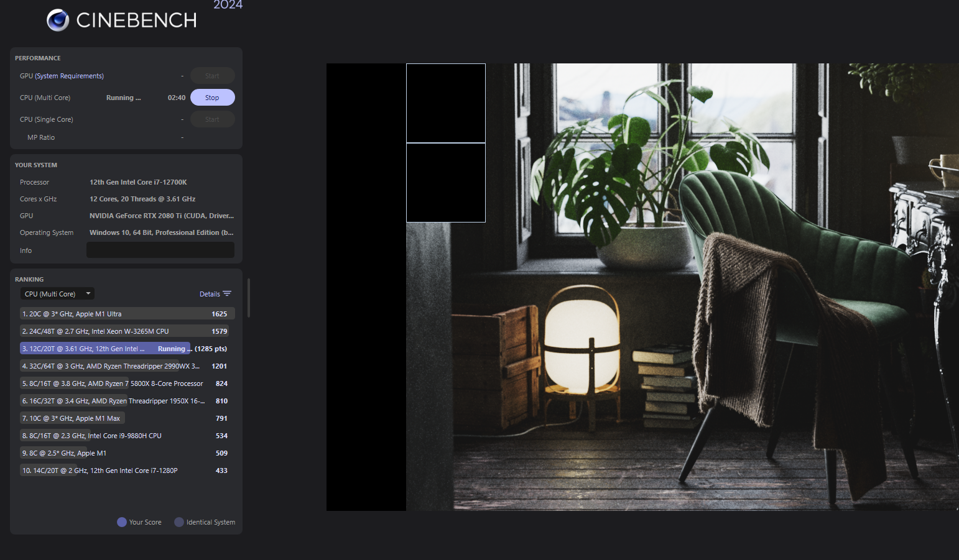
Task: Select the Core i7-1280P ranking row
Action: pos(127,470)
